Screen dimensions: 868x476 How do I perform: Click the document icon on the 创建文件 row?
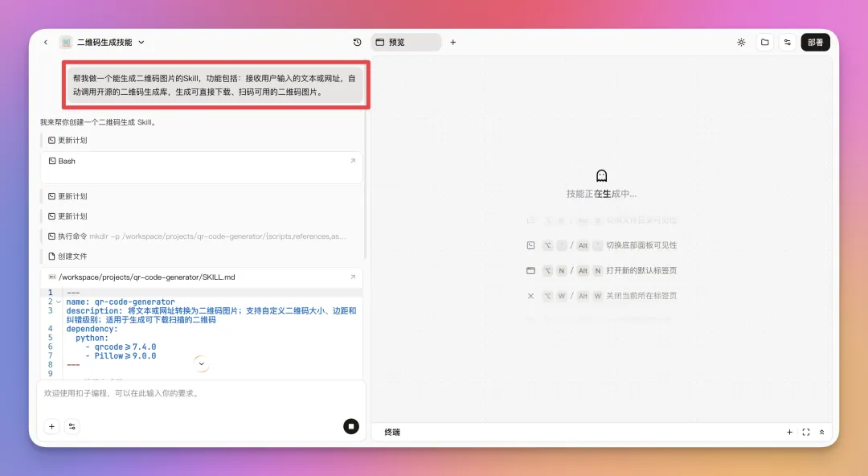[51, 256]
